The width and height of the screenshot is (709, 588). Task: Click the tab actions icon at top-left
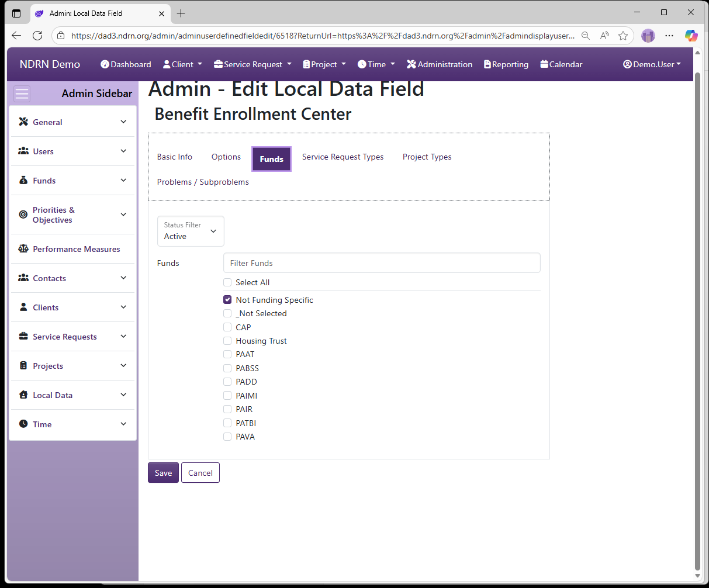point(16,13)
